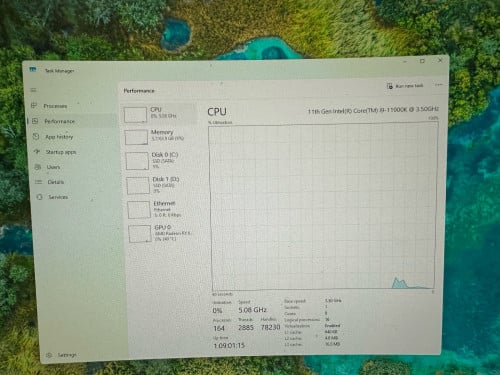Click the Run new task button
The height and width of the screenshot is (375, 500).
405,86
